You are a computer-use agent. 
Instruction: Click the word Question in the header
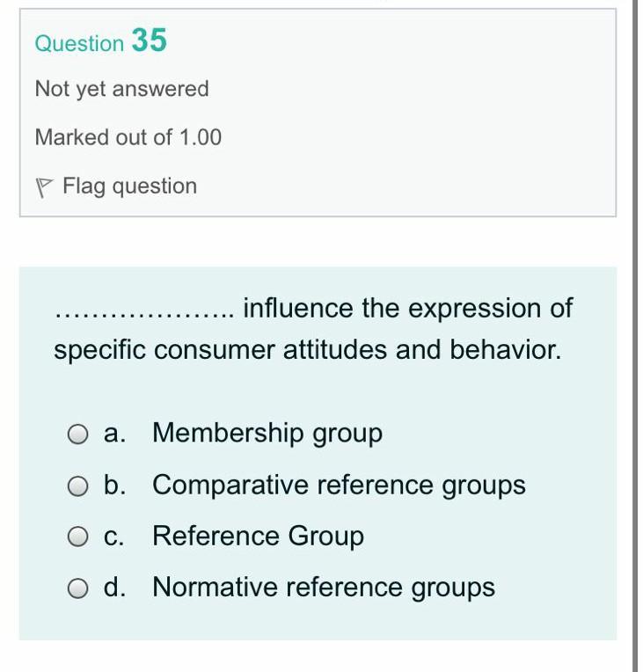79,43
